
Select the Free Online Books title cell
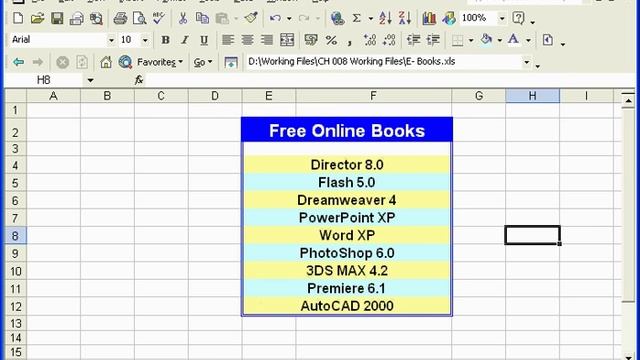pos(347,130)
